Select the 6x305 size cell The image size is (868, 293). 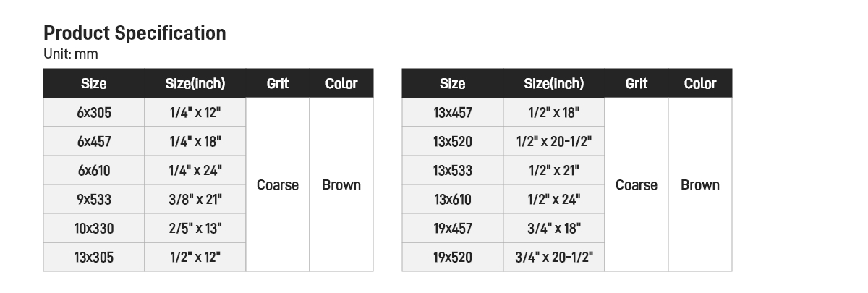click(94, 113)
